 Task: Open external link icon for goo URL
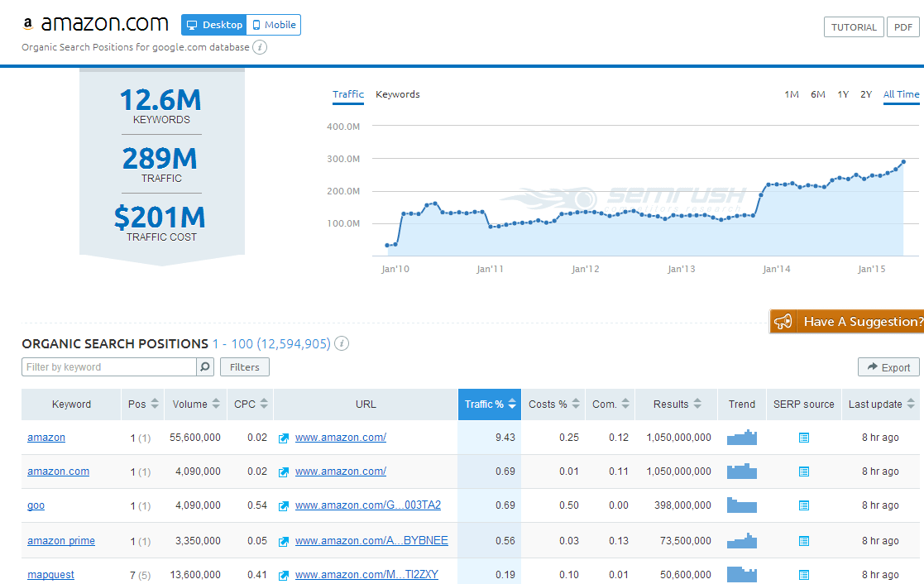point(284,506)
